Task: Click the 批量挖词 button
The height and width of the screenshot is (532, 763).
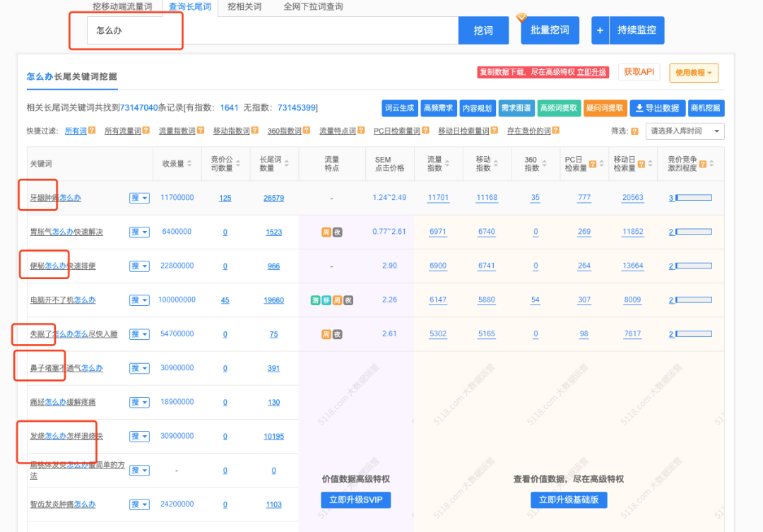Action: pyautogui.click(x=550, y=30)
